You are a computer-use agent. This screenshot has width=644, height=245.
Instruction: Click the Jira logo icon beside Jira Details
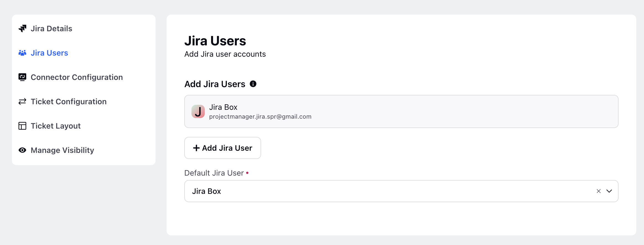click(x=22, y=28)
